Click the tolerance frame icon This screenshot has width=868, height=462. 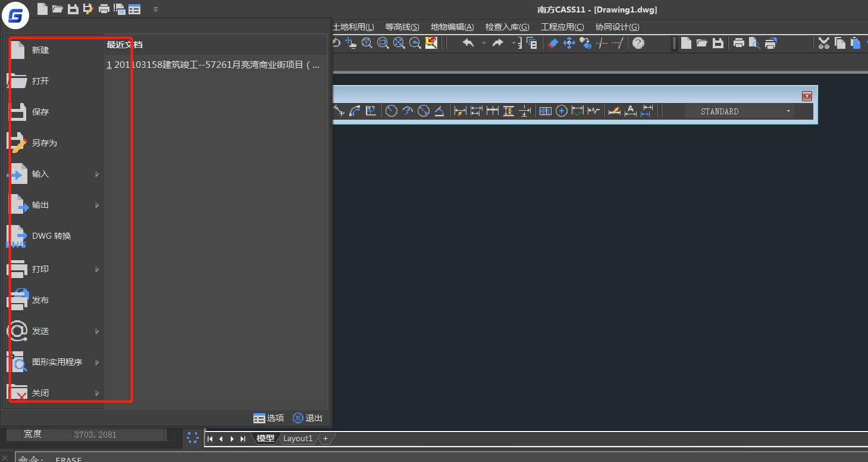[x=546, y=111]
